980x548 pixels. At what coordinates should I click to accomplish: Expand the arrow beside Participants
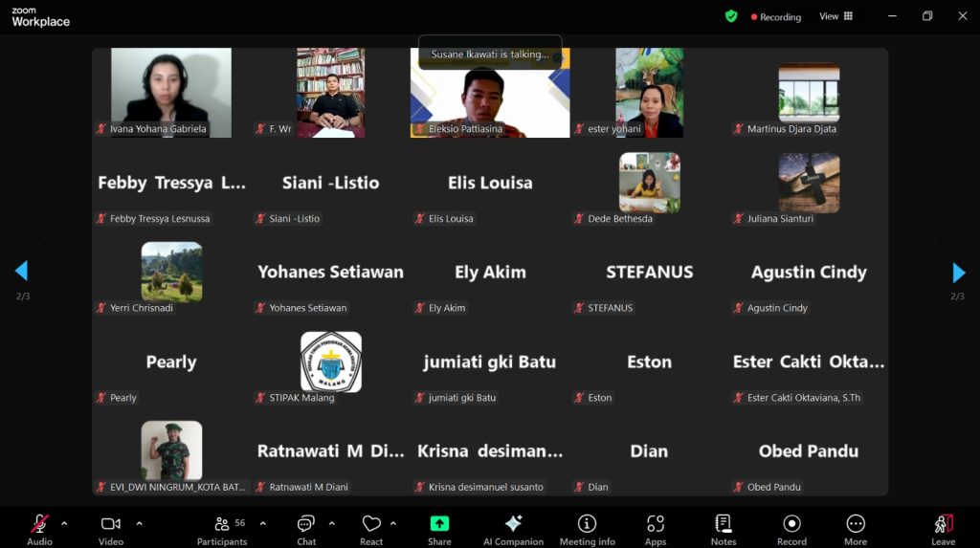(262, 523)
